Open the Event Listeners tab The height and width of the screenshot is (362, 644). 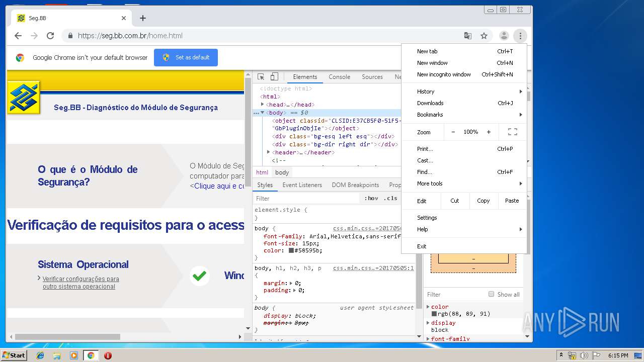point(302,185)
